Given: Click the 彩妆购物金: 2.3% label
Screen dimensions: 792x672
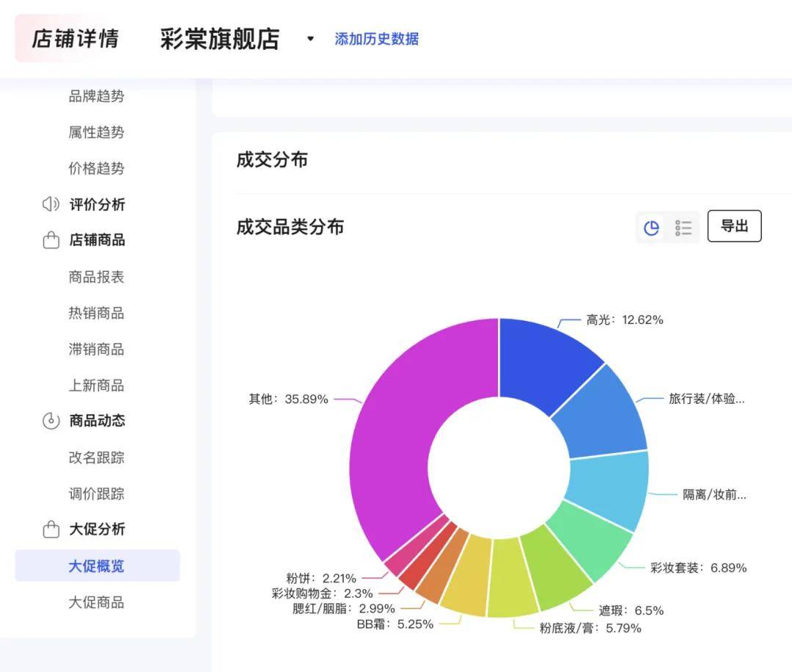Looking at the screenshot, I should [x=322, y=594].
